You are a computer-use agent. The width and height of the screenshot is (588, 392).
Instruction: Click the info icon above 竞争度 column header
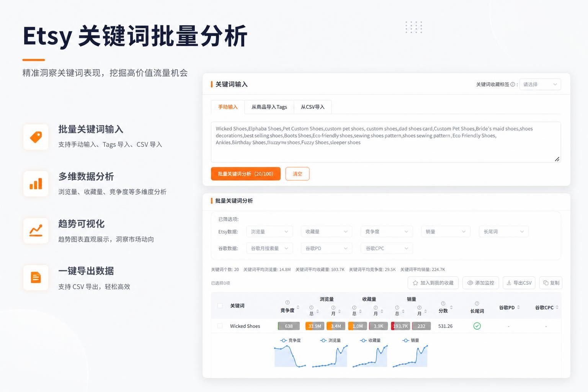click(287, 302)
